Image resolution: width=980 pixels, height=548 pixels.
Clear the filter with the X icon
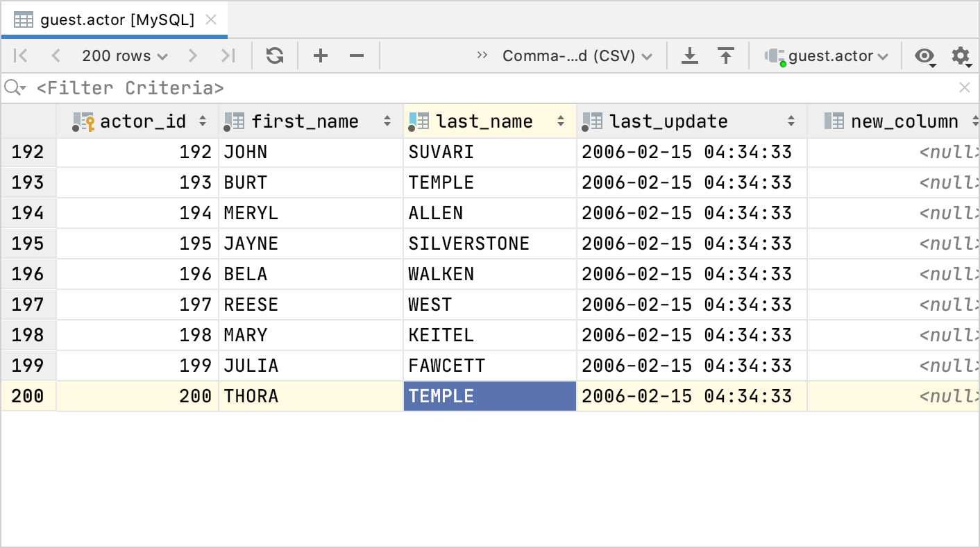tap(964, 87)
